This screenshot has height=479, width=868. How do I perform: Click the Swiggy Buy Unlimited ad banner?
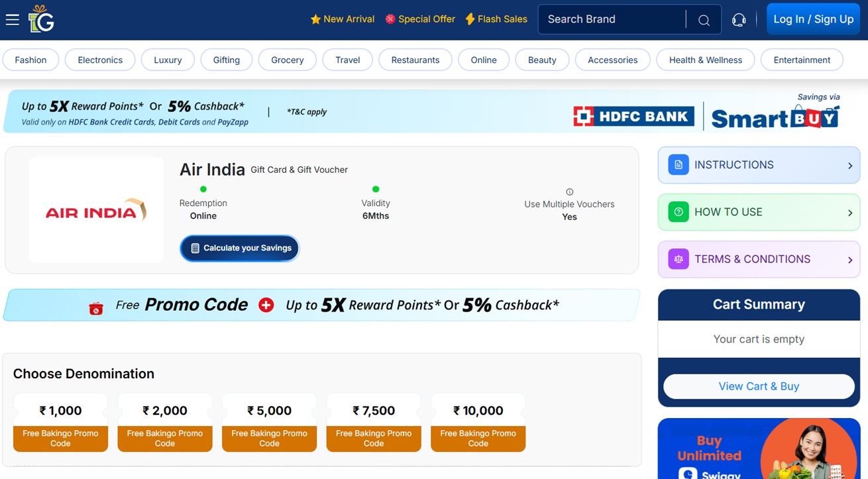(x=759, y=449)
